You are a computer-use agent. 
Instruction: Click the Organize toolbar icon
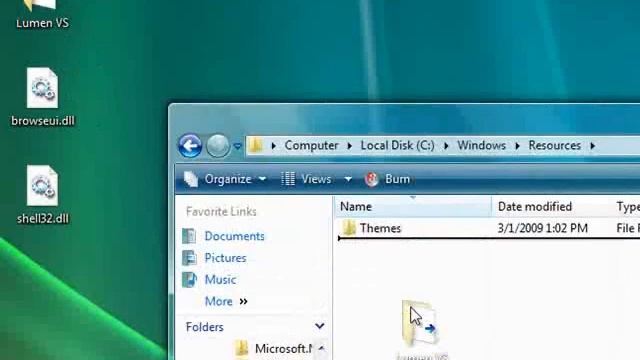click(191, 179)
